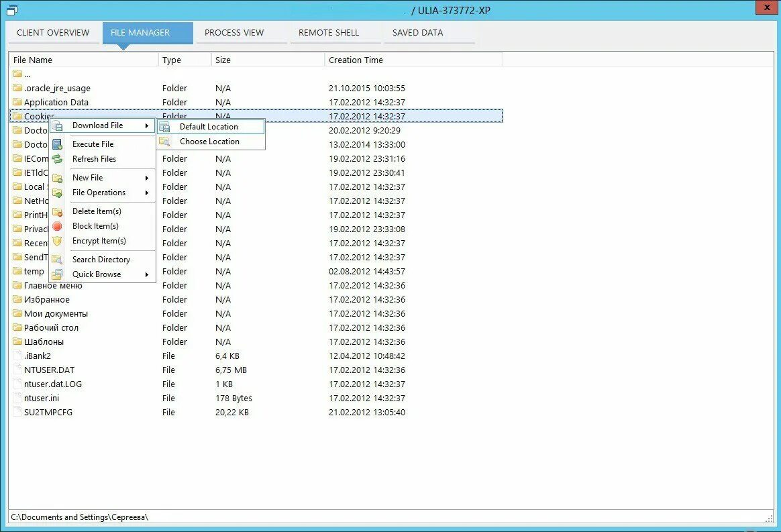
Task: Click the Encrypt Item(s) shield icon
Action: (57, 241)
